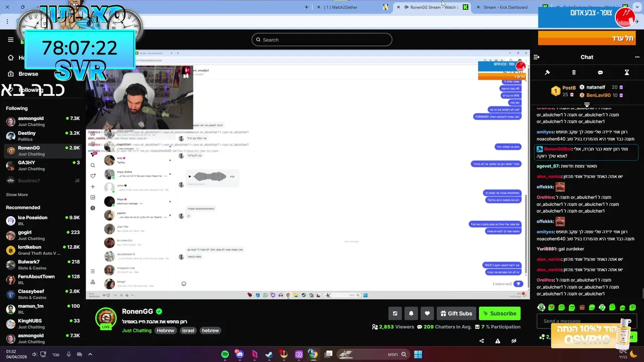Open Task View from the taskbar
644x362 pixels.
[x=329, y=354]
